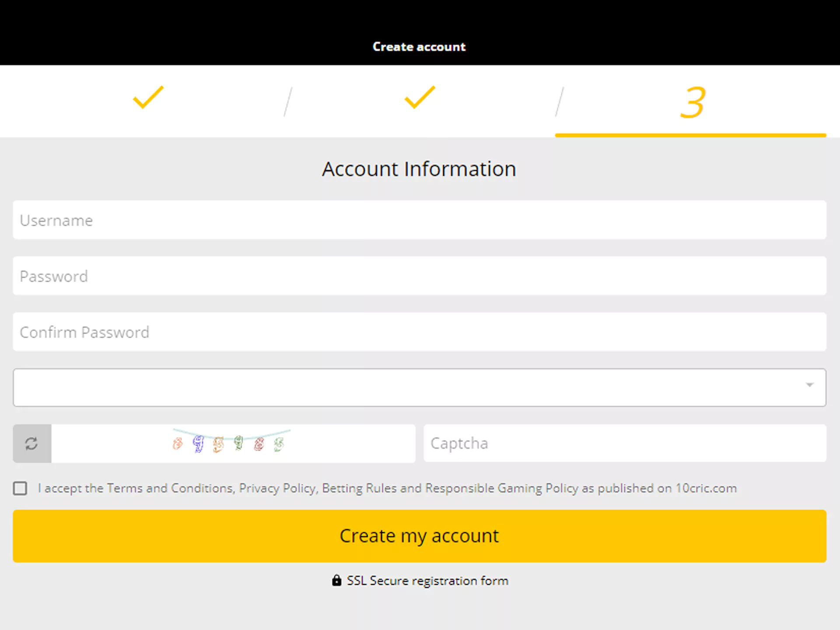Click the terms acceptance statement text
This screenshot has width=840, height=630.
[x=387, y=488]
